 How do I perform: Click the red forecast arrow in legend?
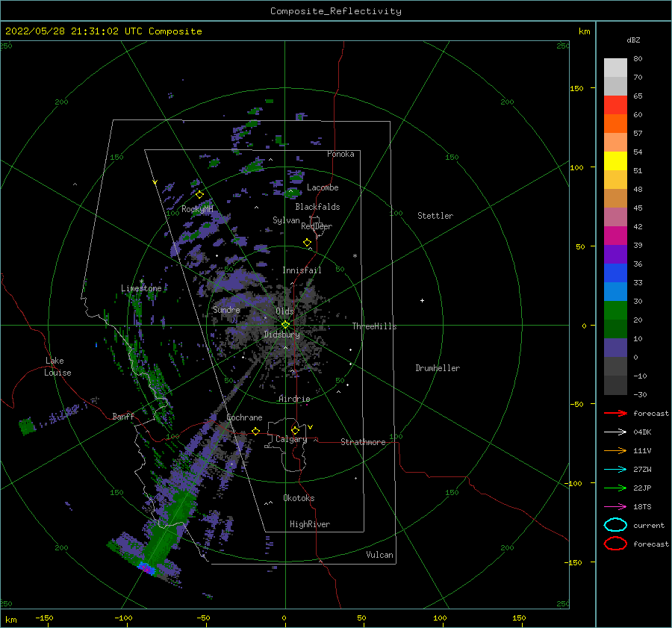click(x=615, y=413)
